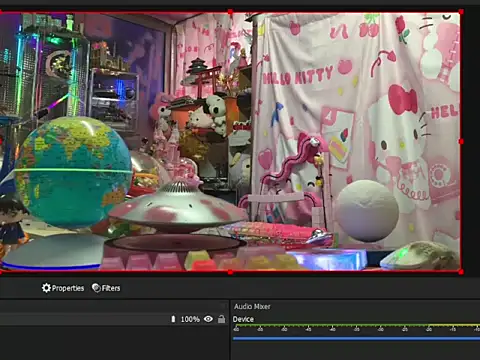480x360 pixels.
Task: Toggle the source lock icon
Action: pyautogui.click(x=221, y=319)
